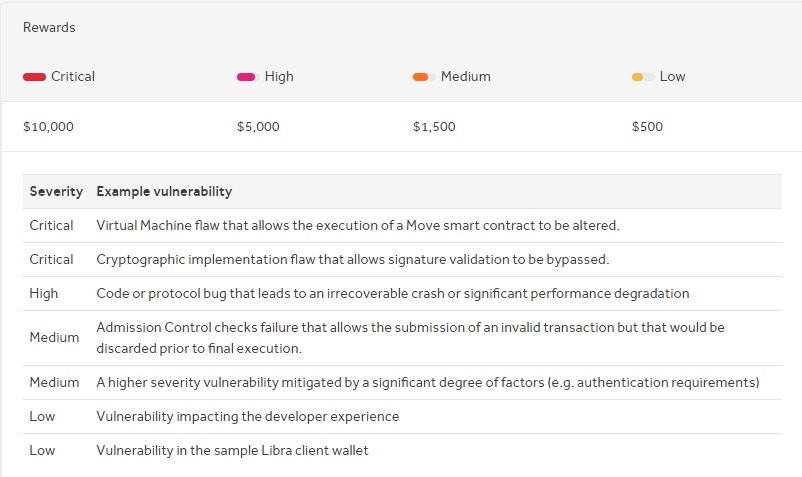802x477 pixels.
Task: Click the red Critical severity pill icon
Action: pos(34,77)
